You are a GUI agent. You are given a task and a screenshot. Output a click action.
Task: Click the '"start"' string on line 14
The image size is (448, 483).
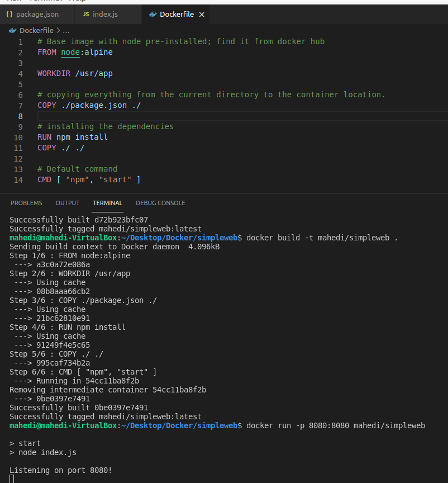[115, 179]
